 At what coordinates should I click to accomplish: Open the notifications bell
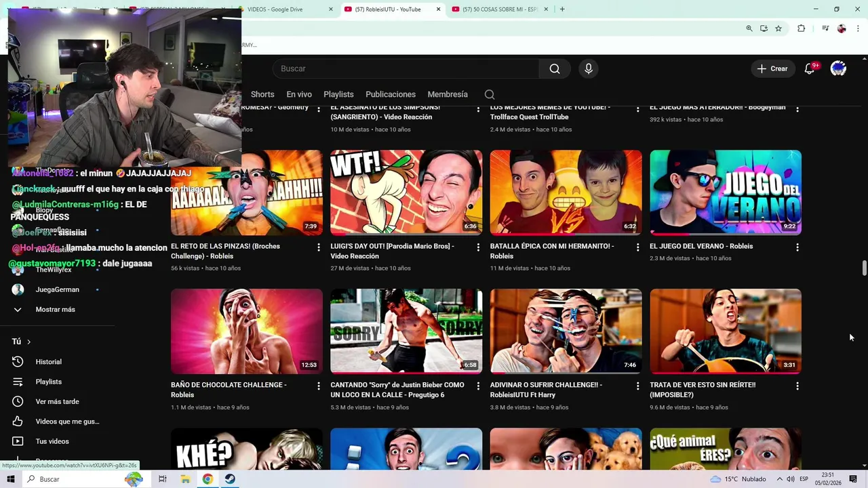(809, 68)
